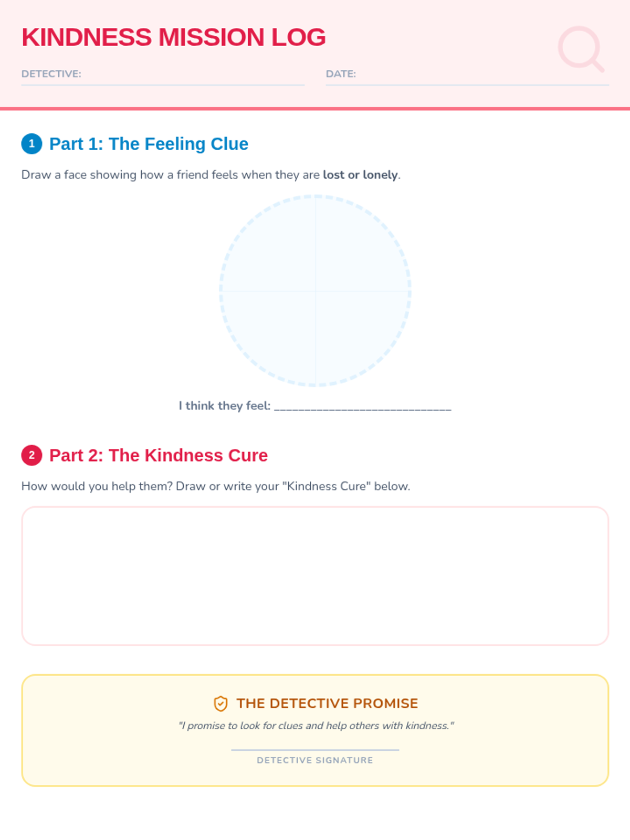
Task: Click the promise quote in yellow box
Action: tap(316, 726)
